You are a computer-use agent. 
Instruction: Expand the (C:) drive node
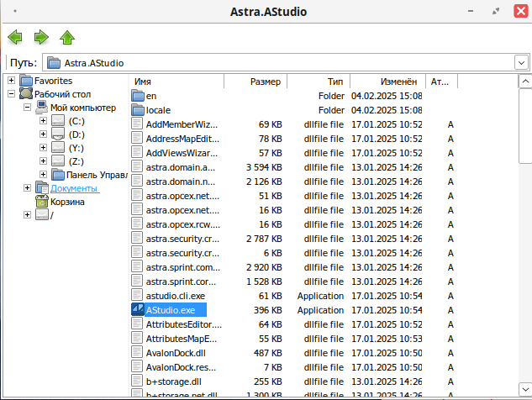[x=43, y=121]
